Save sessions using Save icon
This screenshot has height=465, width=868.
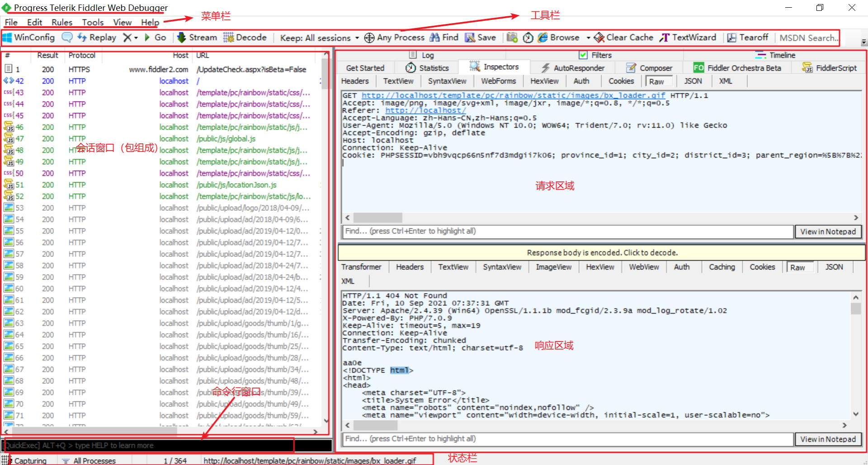click(481, 38)
